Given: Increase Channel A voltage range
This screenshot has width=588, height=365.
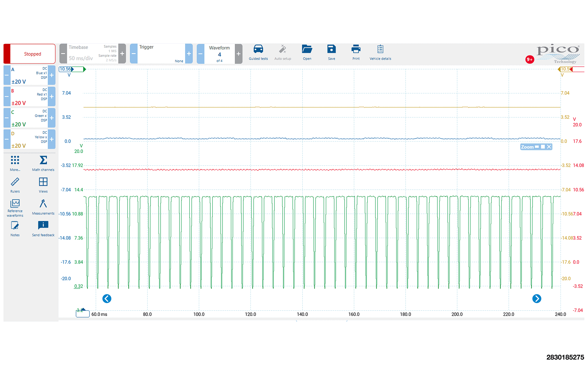Looking at the screenshot, I should click(x=52, y=75).
